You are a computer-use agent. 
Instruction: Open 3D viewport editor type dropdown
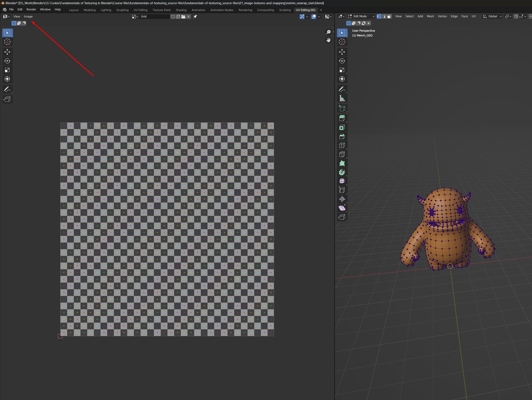341,16
